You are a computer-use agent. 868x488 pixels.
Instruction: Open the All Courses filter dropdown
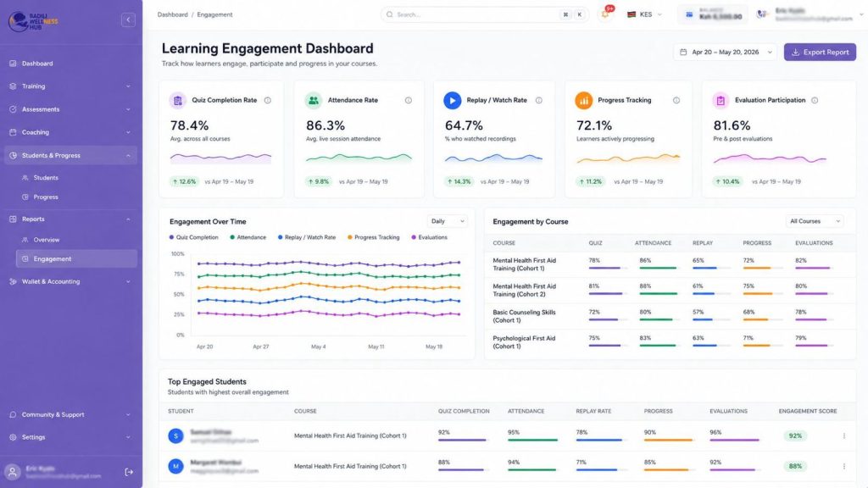tap(815, 221)
